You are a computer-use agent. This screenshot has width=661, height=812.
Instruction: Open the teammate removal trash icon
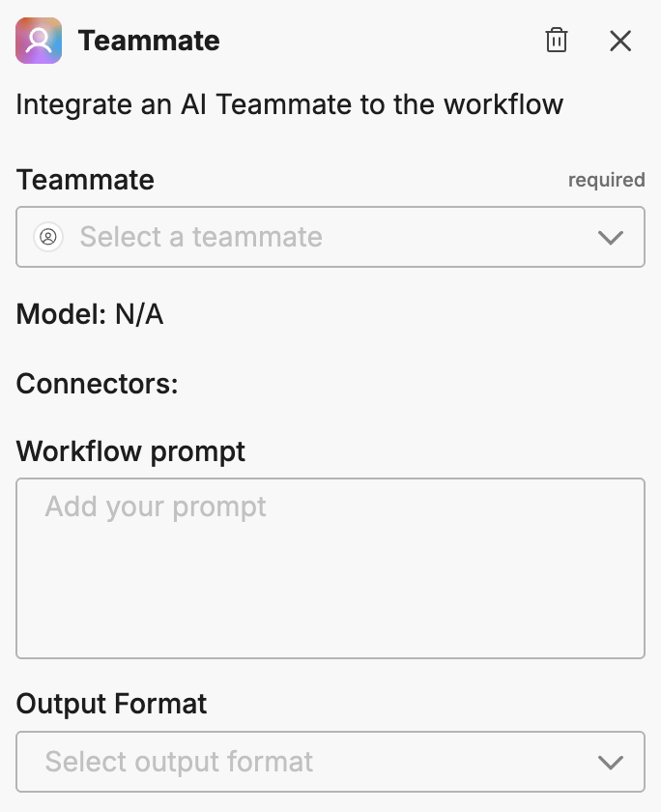pyautogui.click(x=556, y=41)
